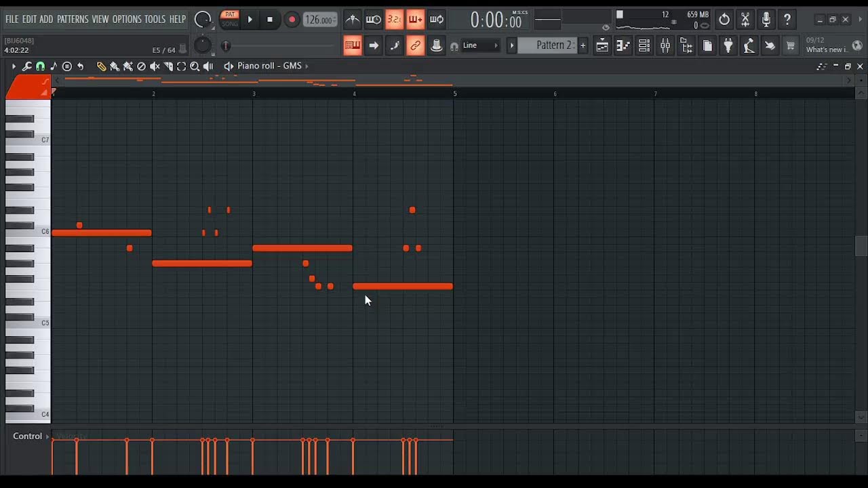
Task: Click the question mark help icon
Action: pos(787,20)
